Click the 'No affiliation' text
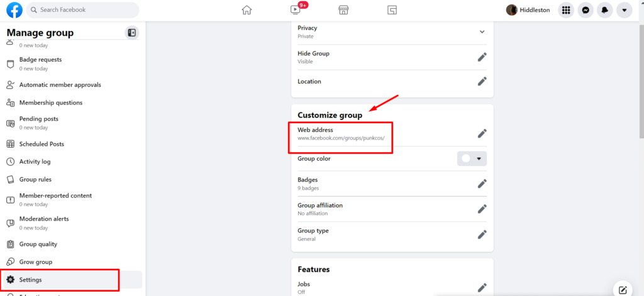This screenshot has height=296, width=644. (x=313, y=214)
